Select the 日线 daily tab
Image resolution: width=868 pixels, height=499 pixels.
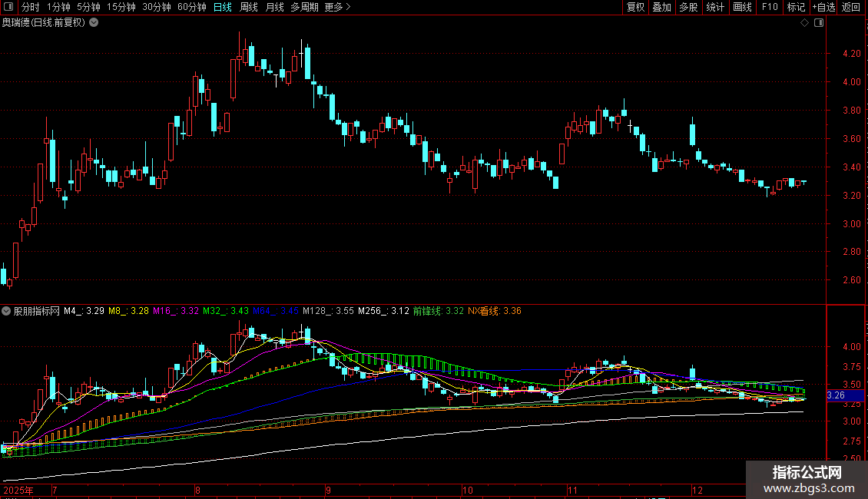point(223,7)
